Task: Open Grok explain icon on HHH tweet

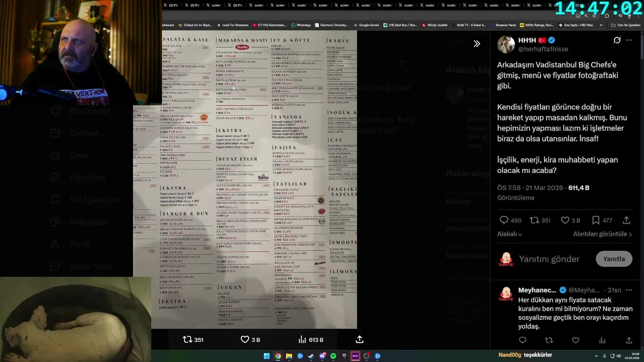Action: 617,40
